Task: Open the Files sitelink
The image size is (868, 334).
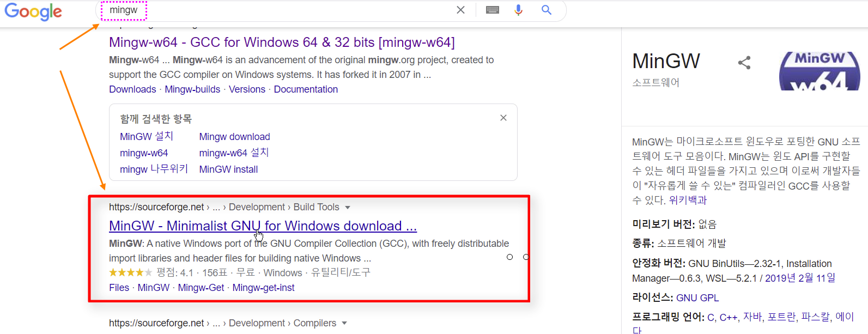Action: point(119,288)
